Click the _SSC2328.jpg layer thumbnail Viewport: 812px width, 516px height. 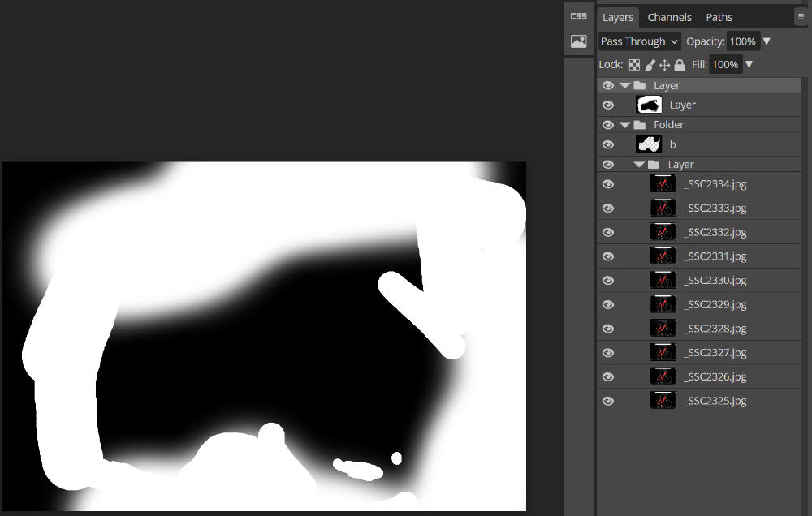pyautogui.click(x=663, y=328)
